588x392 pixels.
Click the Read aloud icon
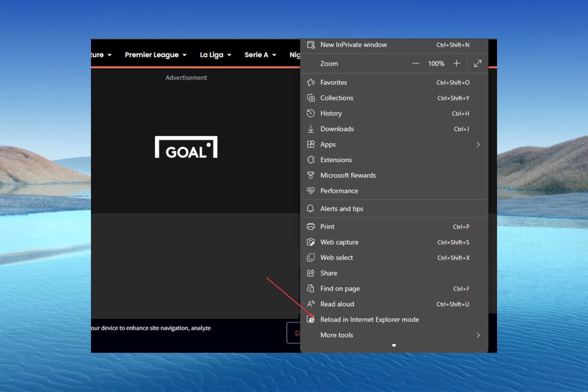(x=311, y=304)
